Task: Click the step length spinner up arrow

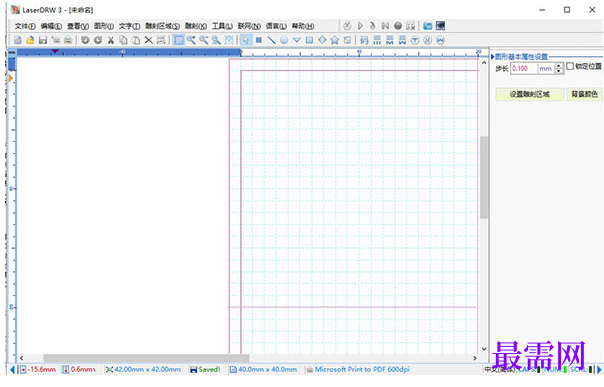Action: point(559,66)
